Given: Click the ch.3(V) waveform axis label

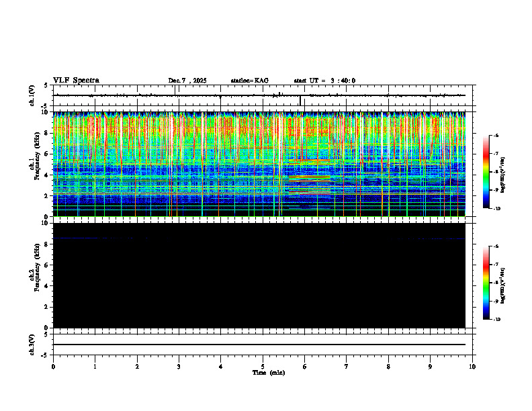Looking at the screenshot, I should pos(32,345).
